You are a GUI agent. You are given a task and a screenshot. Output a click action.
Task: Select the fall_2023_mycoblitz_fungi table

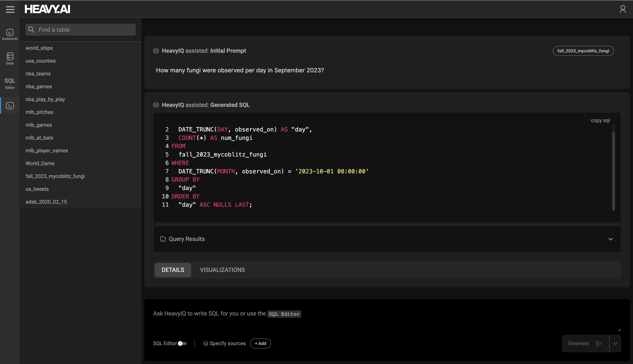[55, 176]
